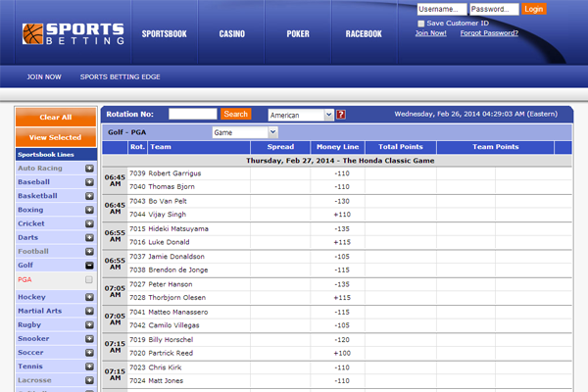
Task: Open the Tennis sport link
Action: 30,367
